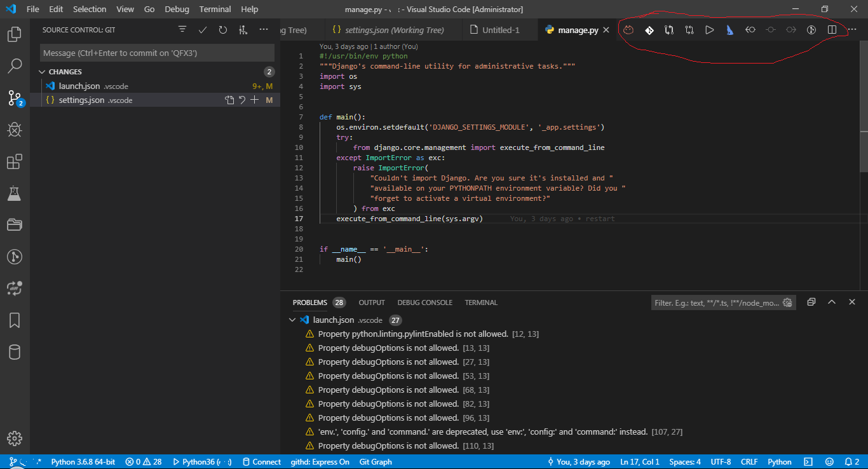Open the Extensions view in activity bar
The width and height of the screenshot is (868, 469).
15,161
